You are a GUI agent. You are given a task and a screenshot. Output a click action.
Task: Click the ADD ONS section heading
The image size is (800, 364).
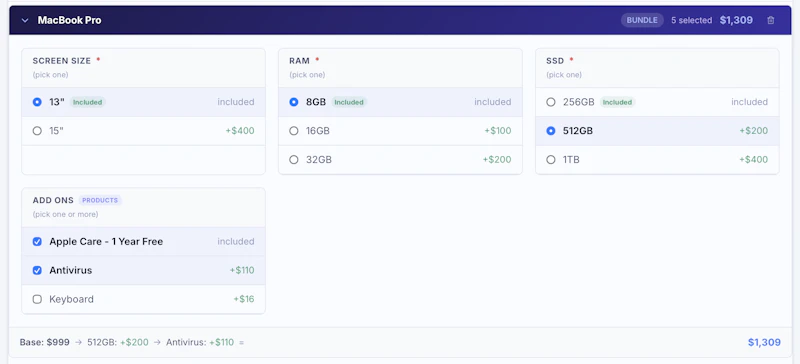[53, 200]
